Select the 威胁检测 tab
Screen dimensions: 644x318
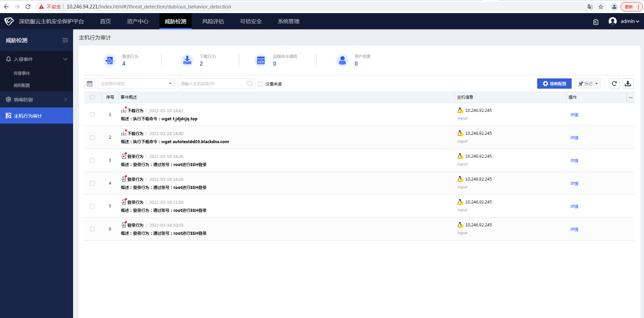coord(175,21)
